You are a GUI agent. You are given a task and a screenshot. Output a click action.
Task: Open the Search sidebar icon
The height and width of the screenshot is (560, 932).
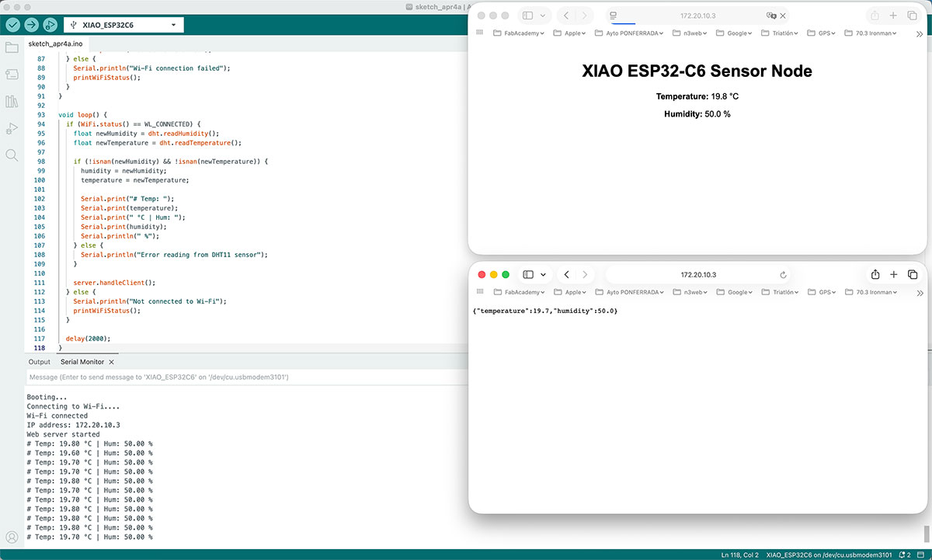pyautogui.click(x=12, y=155)
